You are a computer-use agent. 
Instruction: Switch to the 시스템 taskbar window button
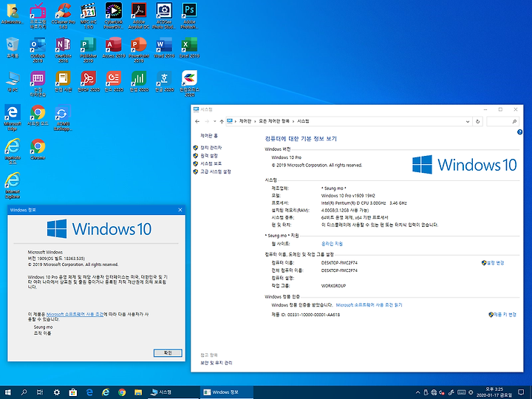[x=173, y=392]
